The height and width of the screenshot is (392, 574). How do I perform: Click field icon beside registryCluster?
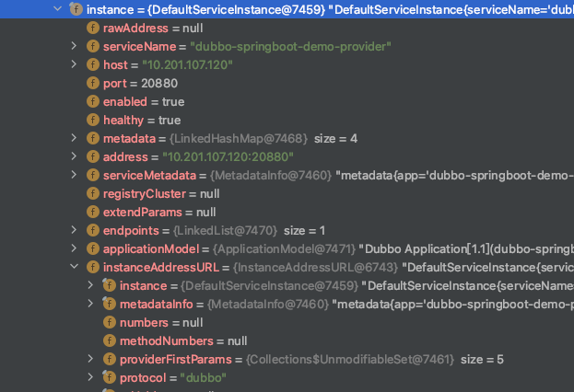(93, 193)
